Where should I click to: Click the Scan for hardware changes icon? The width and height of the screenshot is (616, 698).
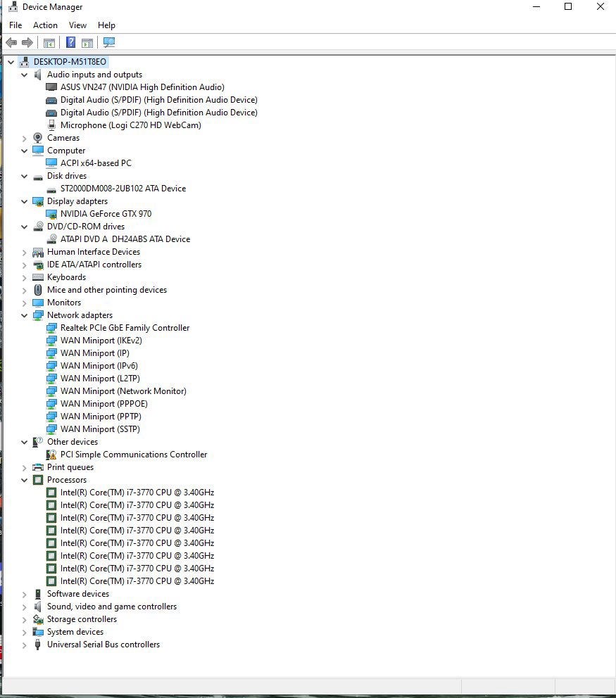[109, 42]
